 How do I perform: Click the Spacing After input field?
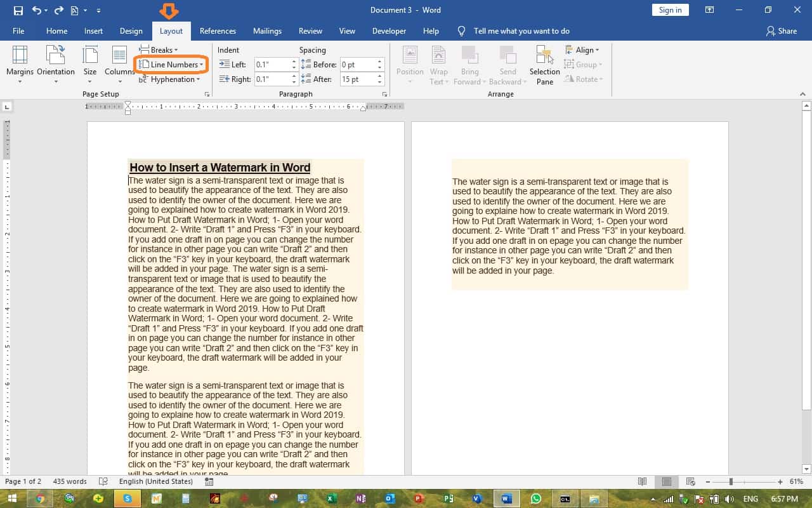click(358, 79)
